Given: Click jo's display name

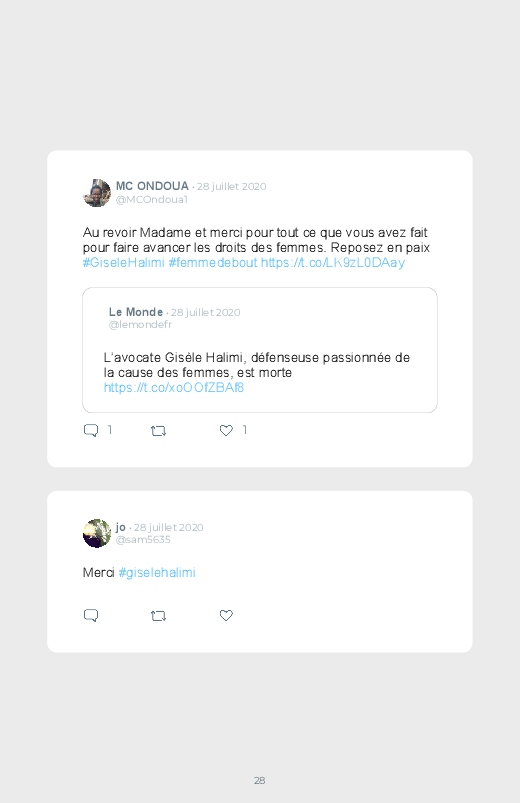Looking at the screenshot, I should [x=120, y=527].
